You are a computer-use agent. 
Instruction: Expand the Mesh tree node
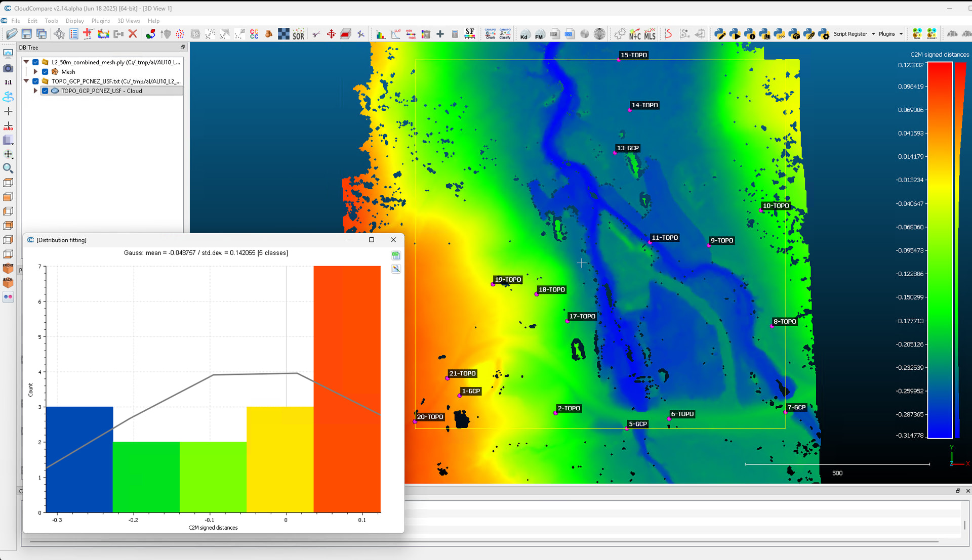[x=36, y=72]
